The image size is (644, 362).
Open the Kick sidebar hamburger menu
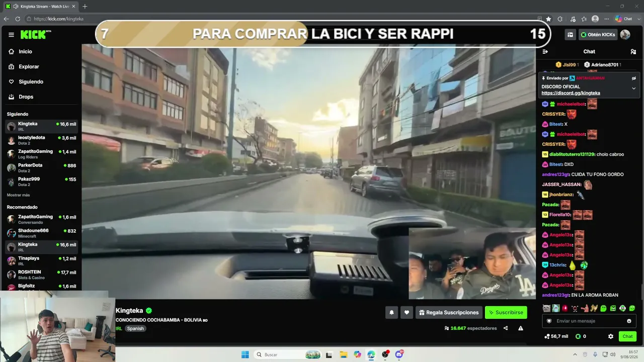point(11,35)
